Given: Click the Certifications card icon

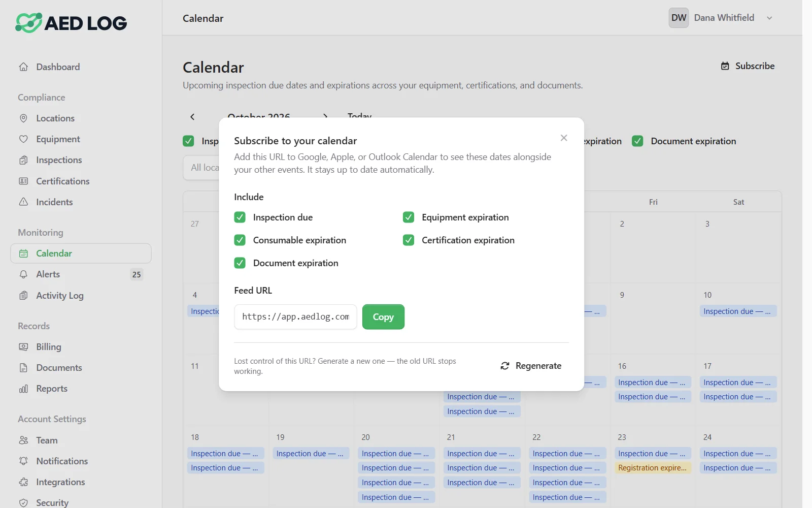Looking at the screenshot, I should pyautogui.click(x=23, y=181).
